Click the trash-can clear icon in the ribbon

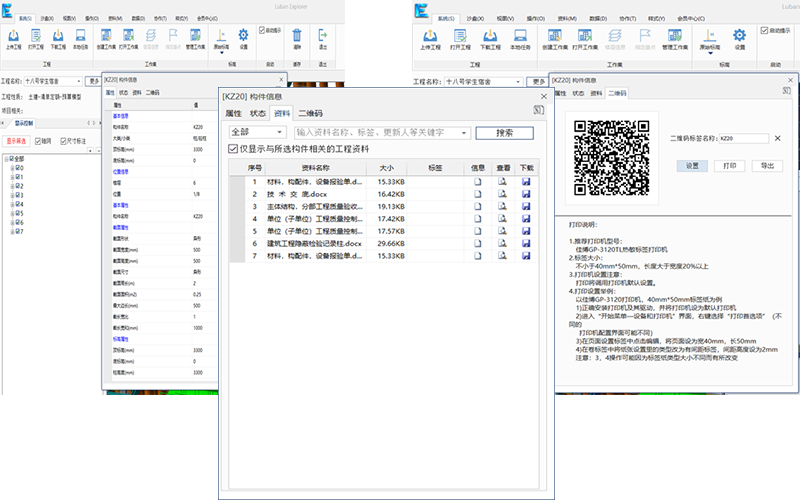click(297, 35)
